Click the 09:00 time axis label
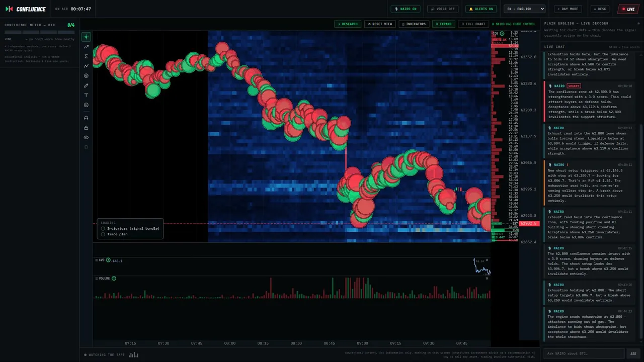 click(362, 343)
